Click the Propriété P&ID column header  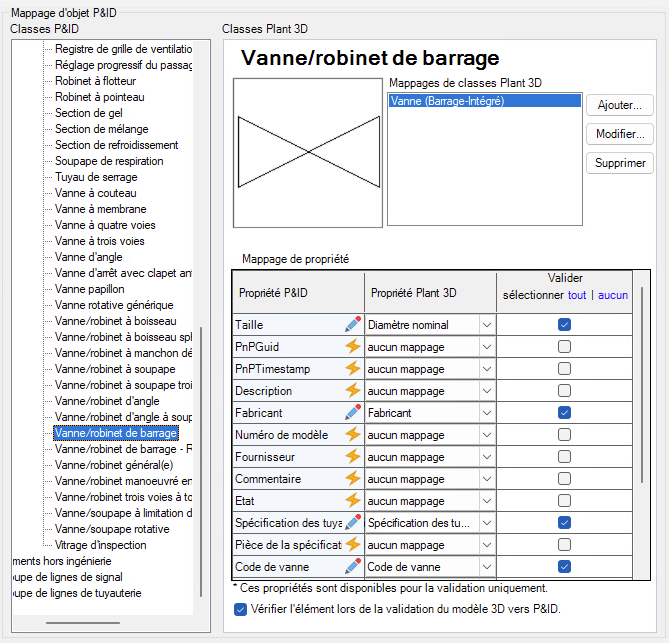point(298,293)
